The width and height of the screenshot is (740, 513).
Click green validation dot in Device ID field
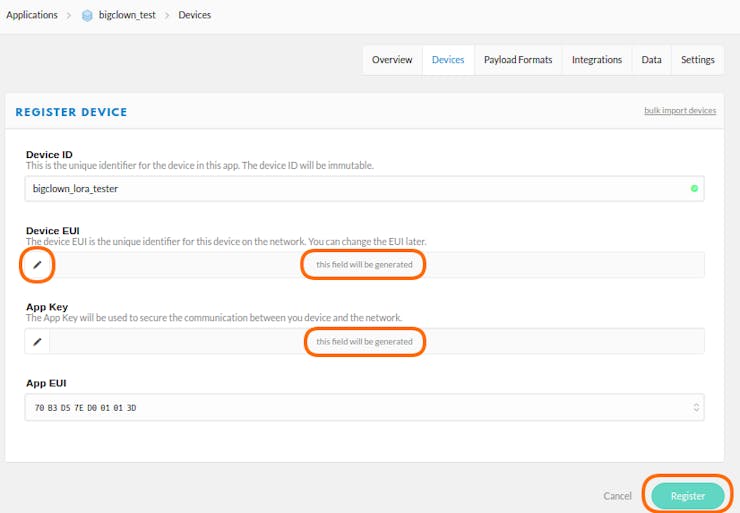(694, 188)
